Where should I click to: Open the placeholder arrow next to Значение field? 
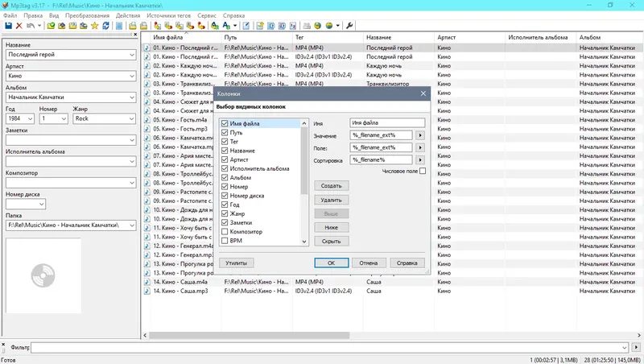pos(420,135)
